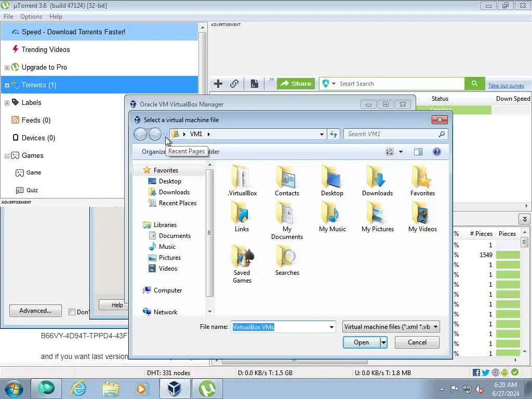Open the File name dropdown arrow
Screen dimensions: 532x399
(x=331, y=327)
